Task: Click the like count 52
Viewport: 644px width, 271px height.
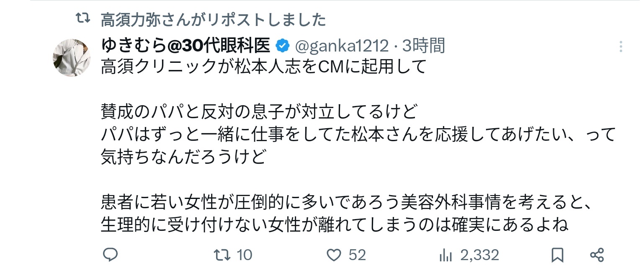Action: coord(357,255)
